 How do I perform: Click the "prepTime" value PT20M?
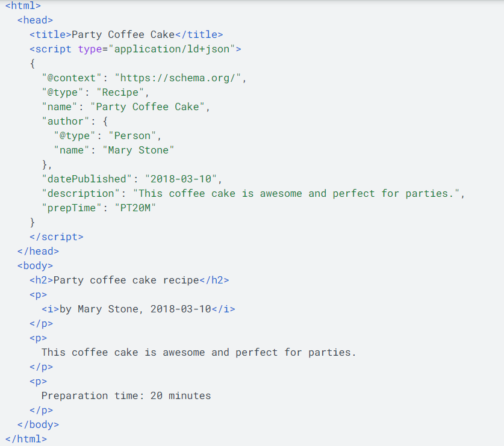tap(137, 208)
